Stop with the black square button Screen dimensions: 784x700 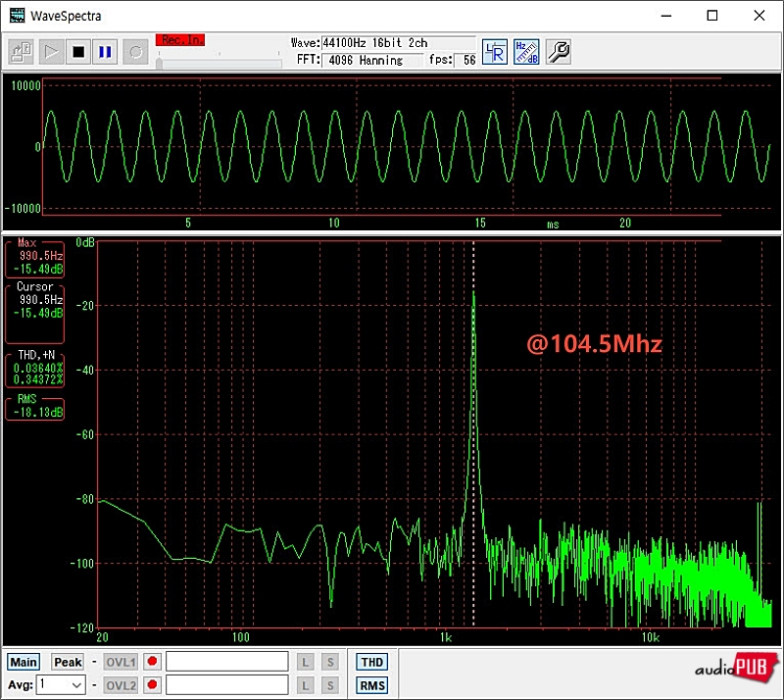pos(78,52)
